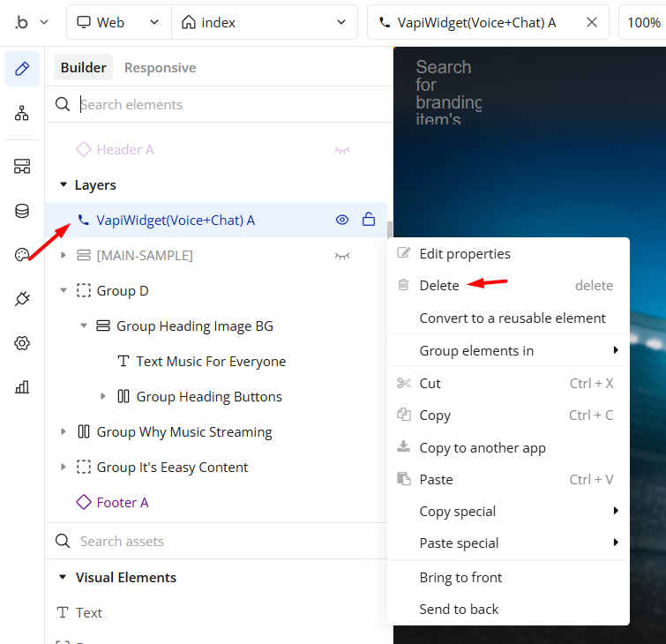Image resolution: width=666 pixels, height=644 pixels.
Task: Open the Settings tab gear icon
Action: coord(22,343)
